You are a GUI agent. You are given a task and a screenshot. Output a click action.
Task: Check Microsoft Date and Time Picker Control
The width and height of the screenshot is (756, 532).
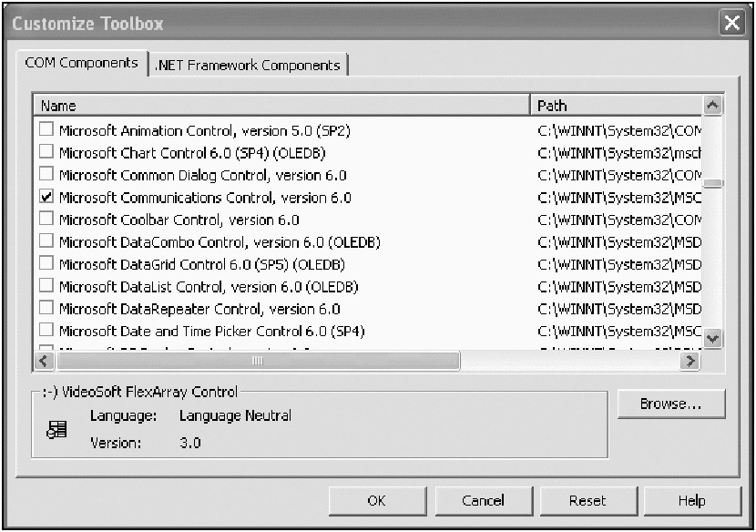pyautogui.click(x=46, y=331)
